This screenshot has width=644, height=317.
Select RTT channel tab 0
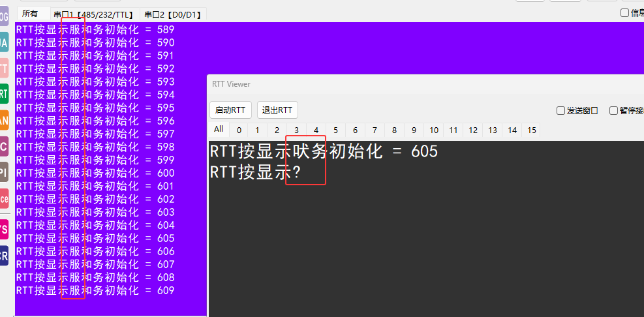(239, 130)
